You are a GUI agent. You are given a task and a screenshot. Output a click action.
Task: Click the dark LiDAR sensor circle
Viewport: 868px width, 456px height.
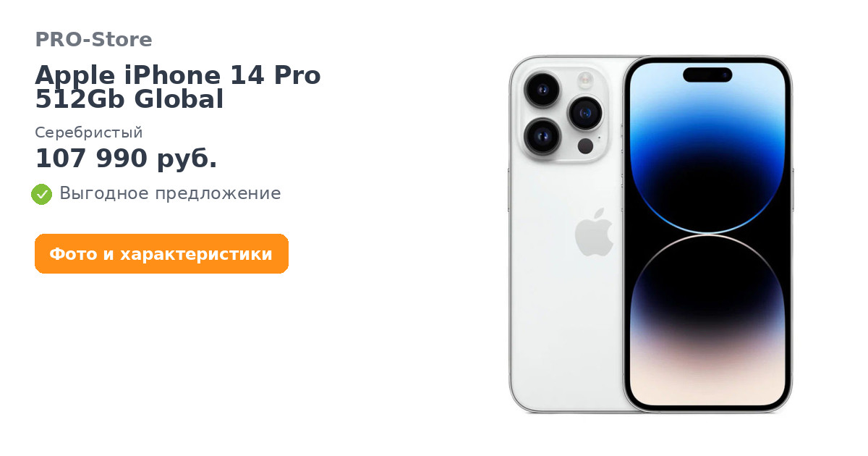pyautogui.click(x=585, y=146)
